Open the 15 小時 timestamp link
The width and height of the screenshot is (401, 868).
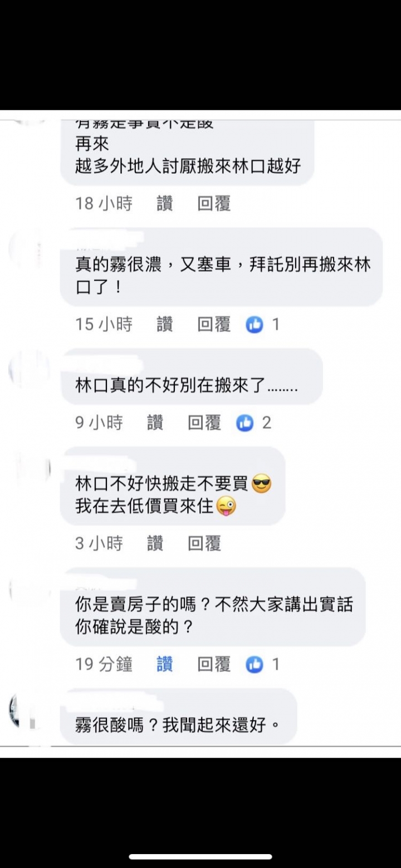pos(104,324)
